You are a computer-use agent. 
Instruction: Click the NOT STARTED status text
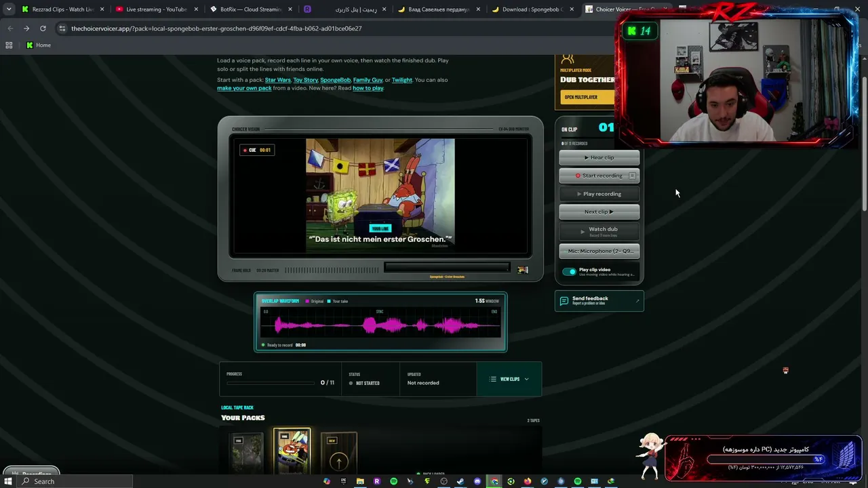(368, 384)
